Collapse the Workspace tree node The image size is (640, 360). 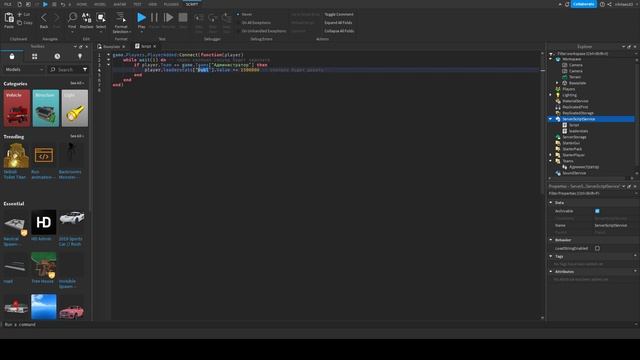(x=551, y=59)
